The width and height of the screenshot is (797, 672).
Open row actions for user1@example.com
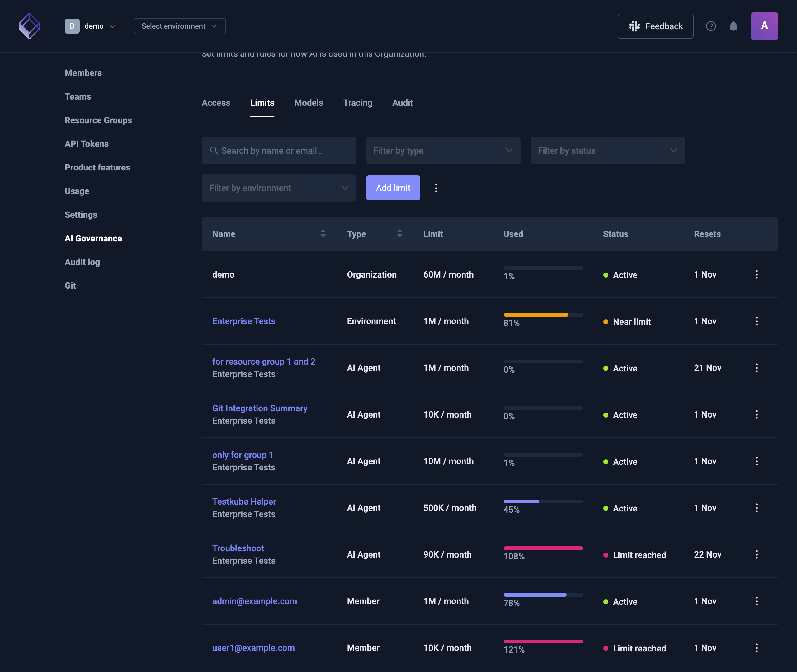pyautogui.click(x=757, y=648)
